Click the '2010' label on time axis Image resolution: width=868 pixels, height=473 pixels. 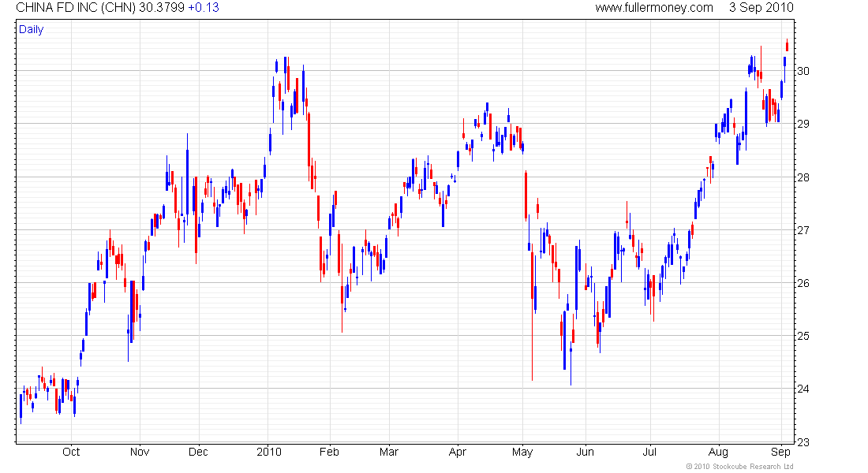pyautogui.click(x=269, y=452)
